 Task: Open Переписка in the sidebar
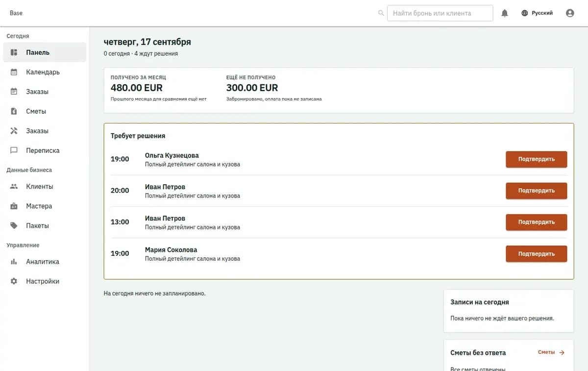(45, 150)
